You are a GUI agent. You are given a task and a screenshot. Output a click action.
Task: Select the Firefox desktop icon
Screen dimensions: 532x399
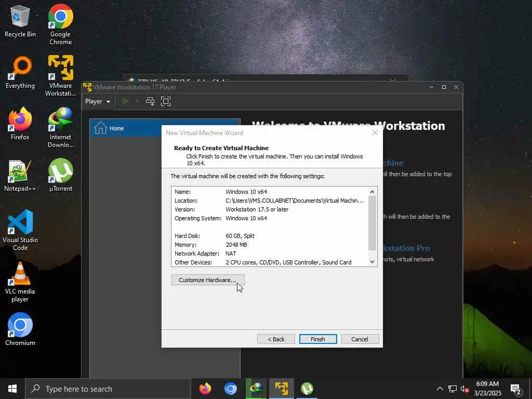[20, 124]
